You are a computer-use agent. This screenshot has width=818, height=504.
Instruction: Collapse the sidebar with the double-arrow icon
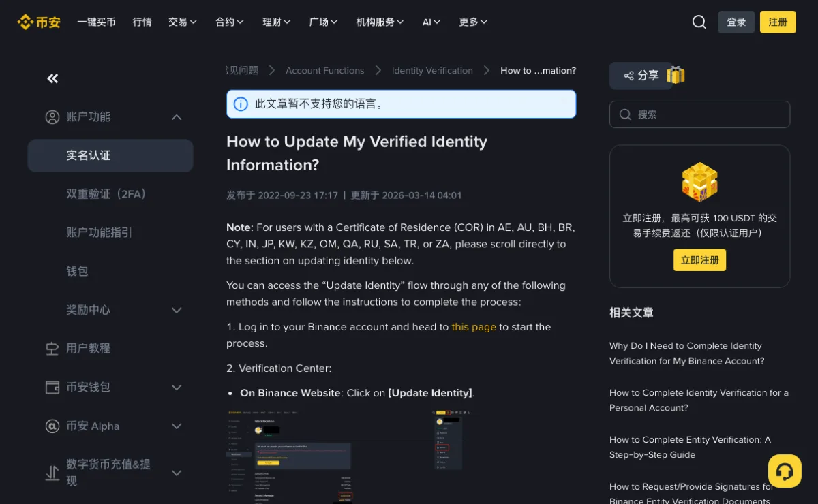pyautogui.click(x=52, y=78)
